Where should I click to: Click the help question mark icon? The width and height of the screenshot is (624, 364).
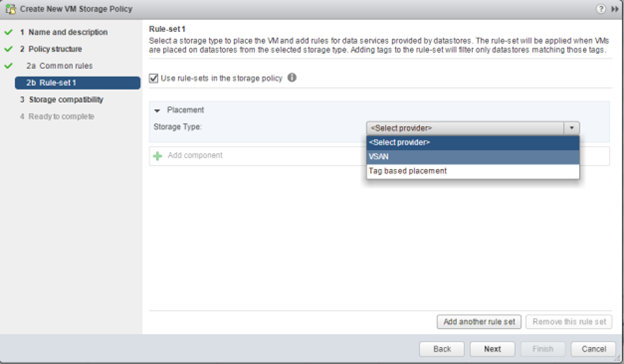(601, 9)
